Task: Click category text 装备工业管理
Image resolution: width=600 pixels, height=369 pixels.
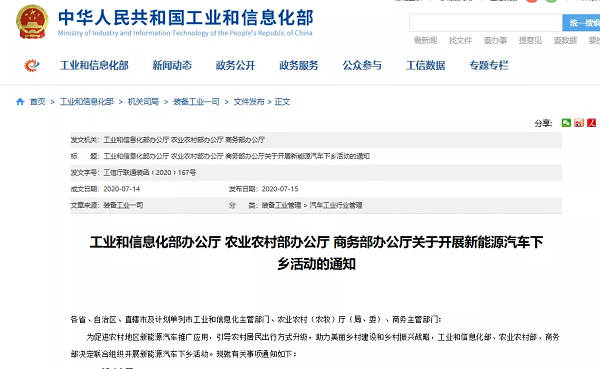Action: click(281, 205)
